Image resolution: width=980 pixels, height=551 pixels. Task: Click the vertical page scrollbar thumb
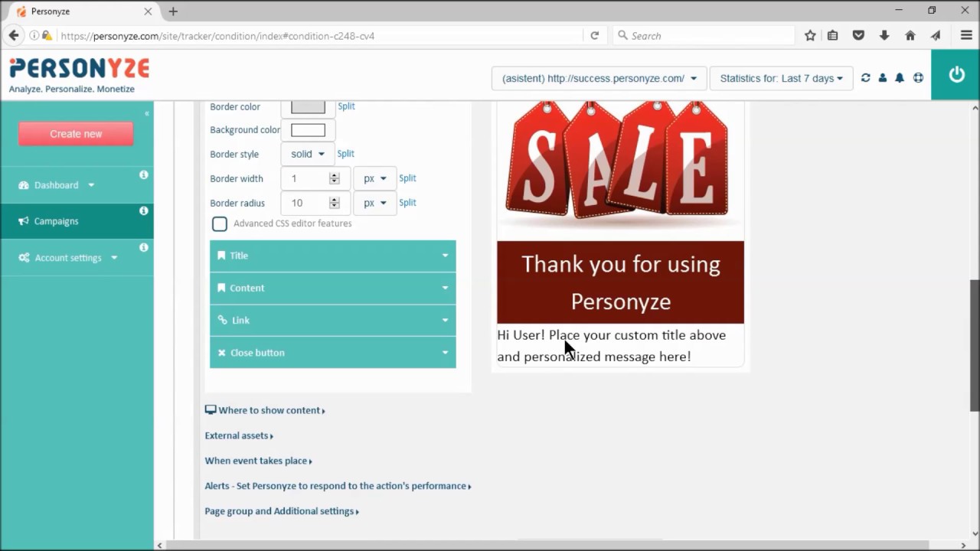pyautogui.click(x=975, y=346)
